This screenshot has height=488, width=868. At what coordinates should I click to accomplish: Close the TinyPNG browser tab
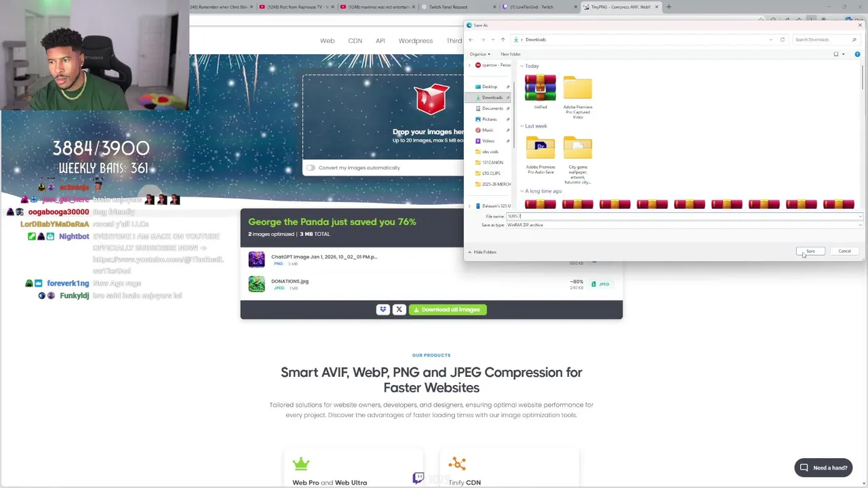click(x=656, y=7)
